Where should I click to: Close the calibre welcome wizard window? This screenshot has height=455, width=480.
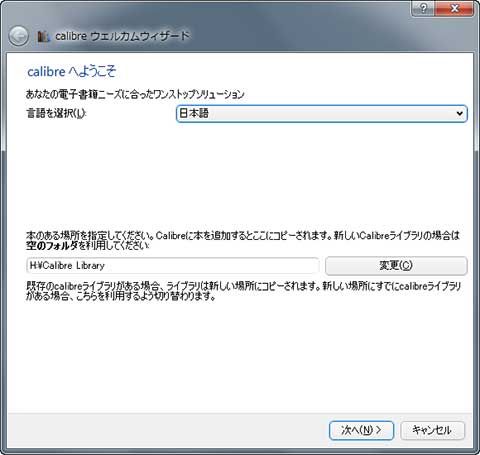point(454,8)
